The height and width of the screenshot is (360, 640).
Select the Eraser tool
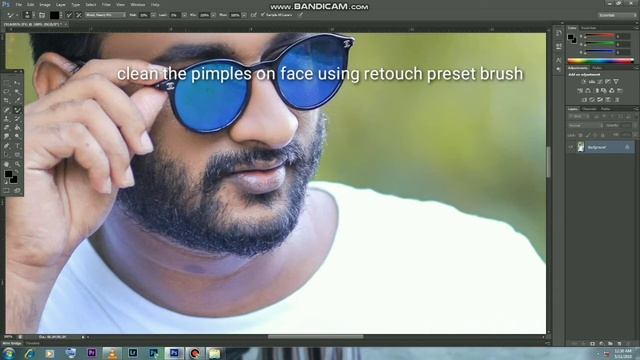[x=6, y=127]
